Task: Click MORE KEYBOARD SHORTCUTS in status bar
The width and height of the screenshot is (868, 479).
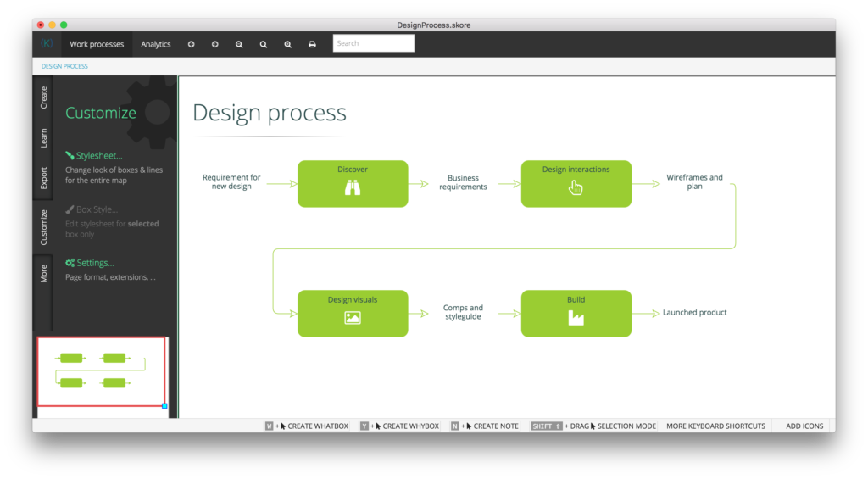Action: tap(715, 426)
